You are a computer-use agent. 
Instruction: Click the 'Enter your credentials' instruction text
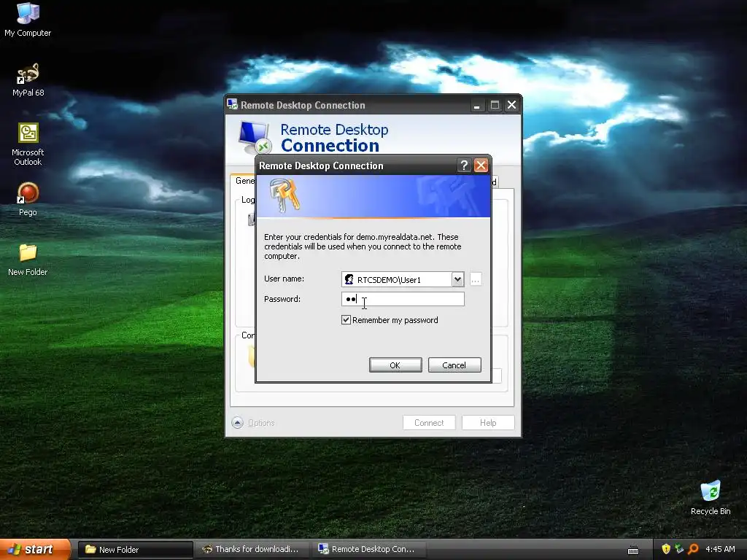point(363,246)
